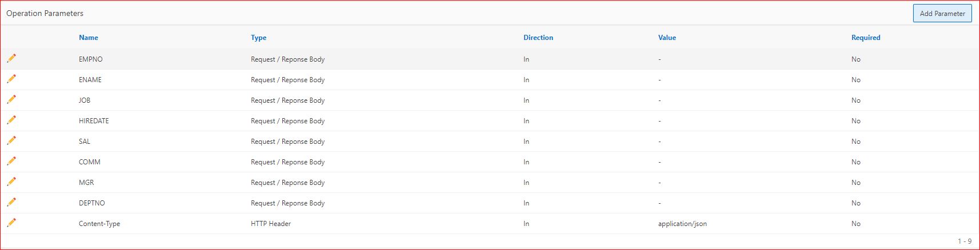Click the Required column header
The width and height of the screenshot is (980, 250).
[x=866, y=38]
